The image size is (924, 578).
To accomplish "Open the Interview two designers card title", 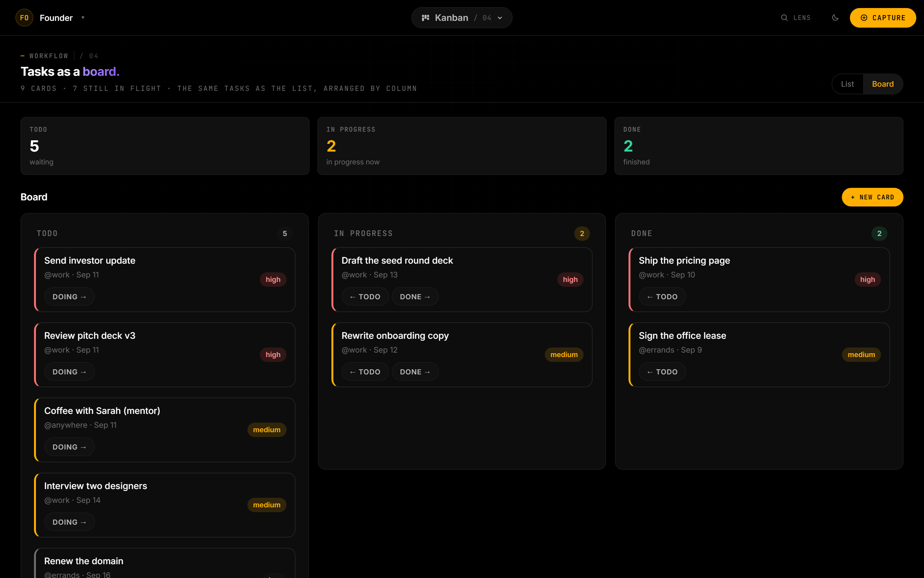I will pos(96,486).
